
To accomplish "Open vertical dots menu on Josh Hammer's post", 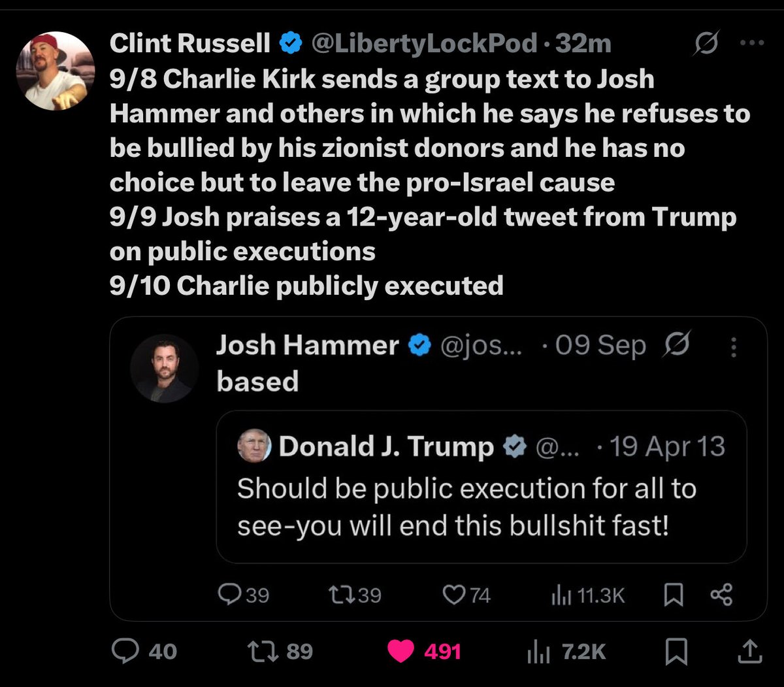I will [x=734, y=346].
